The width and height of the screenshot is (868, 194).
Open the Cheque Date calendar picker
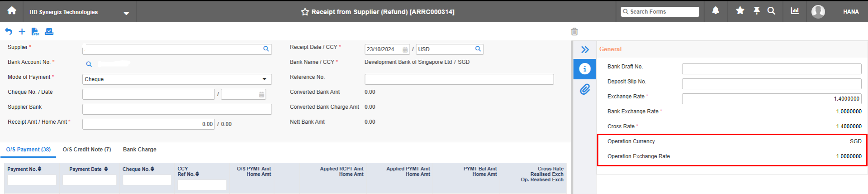click(261, 95)
